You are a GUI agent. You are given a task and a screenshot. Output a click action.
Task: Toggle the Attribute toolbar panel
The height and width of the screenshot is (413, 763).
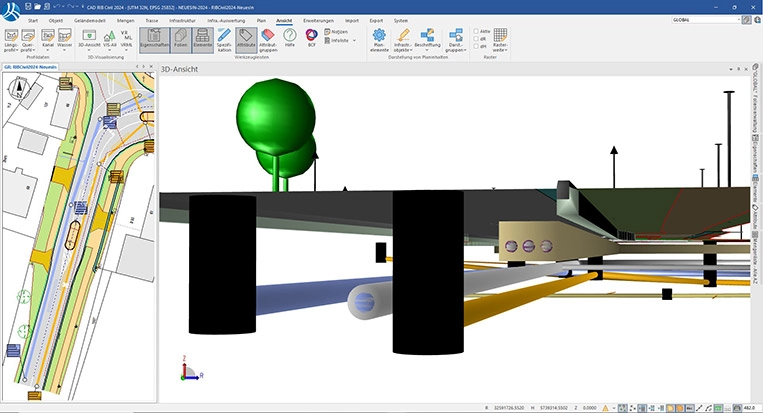pyautogui.click(x=246, y=38)
